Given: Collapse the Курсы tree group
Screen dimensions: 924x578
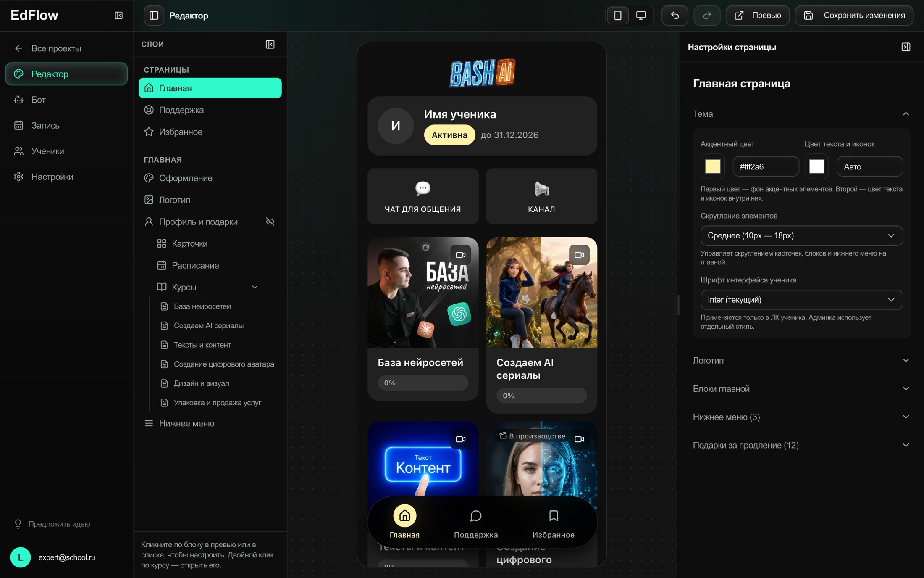Looking at the screenshot, I should point(255,287).
